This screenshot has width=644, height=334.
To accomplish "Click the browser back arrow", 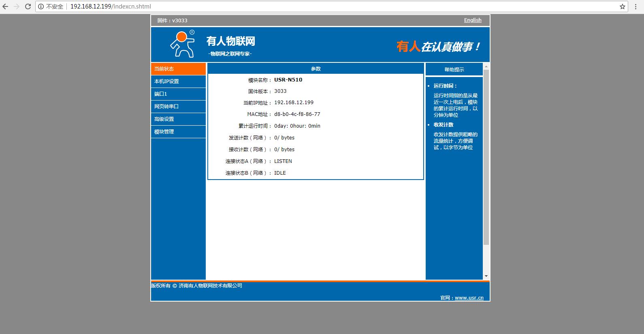I will pos(6,6).
